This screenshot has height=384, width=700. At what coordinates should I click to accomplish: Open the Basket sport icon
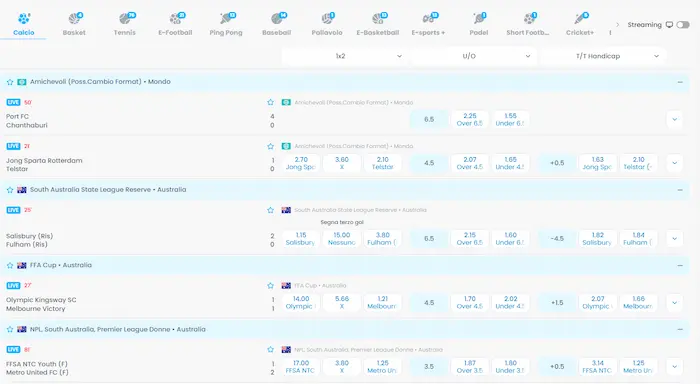coord(75,19)
